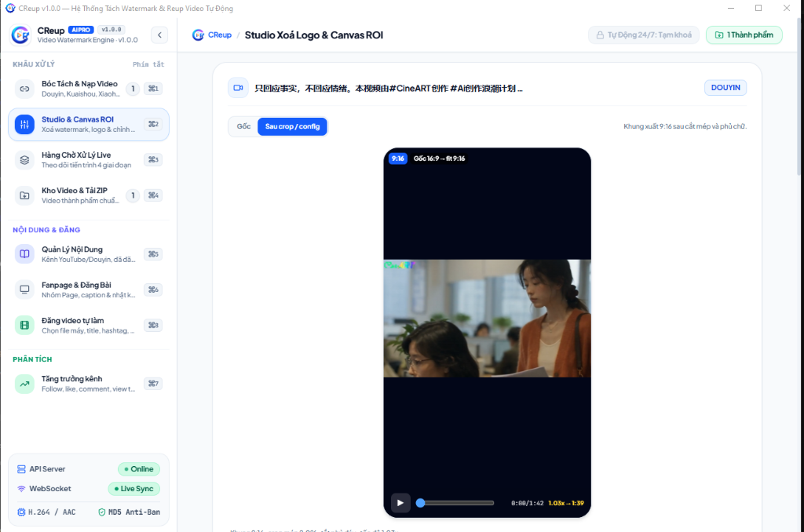Switch to the Gốc preview tab

pyautogui.click(x=243, y=126)
